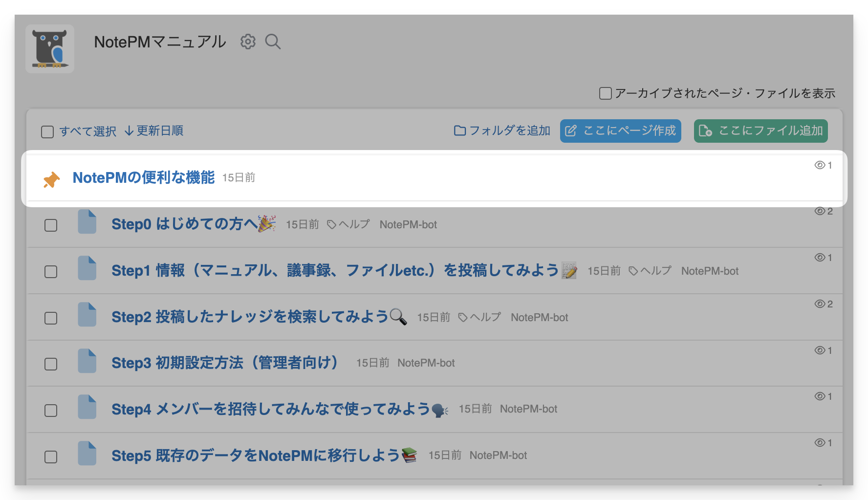This screenshot has width=868, height=500.
Task: Click ヘルプ tag on Step1 row
Action: (650, 271)
